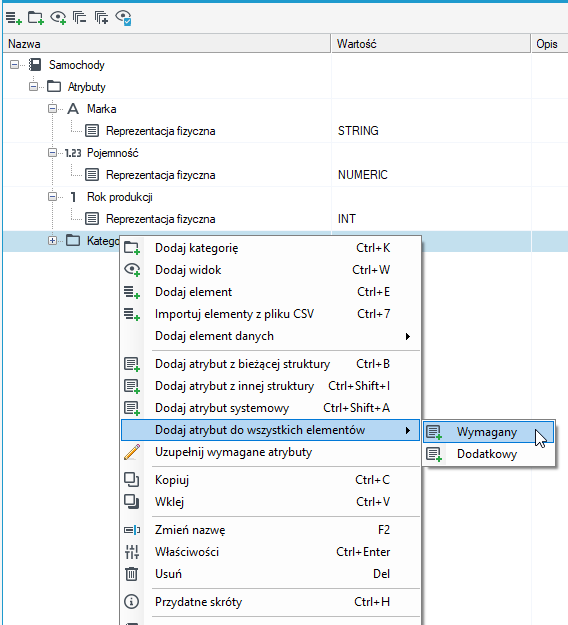Click the expand all toolbar icon
Screen dimensions: 568x625
click(x=101, y=18)
